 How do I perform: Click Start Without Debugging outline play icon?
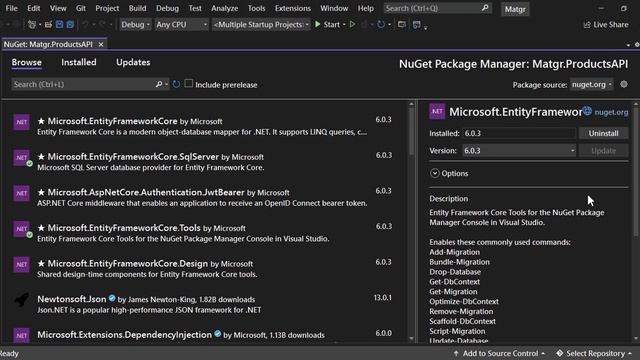click(352, 24)
